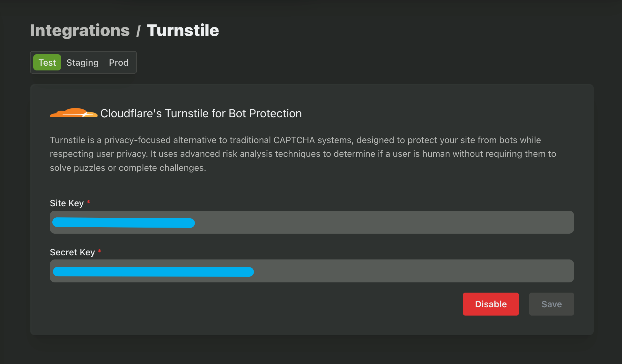The image size is (622, 364).
Task: Switch to the Staging environment tab
Action: tap(82, 62)
